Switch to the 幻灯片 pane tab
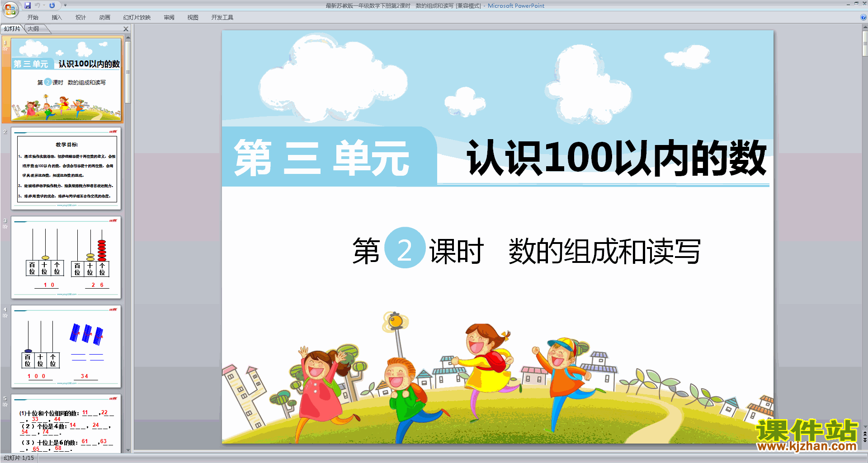The width and height of the screenshot is (868, 463). click(x=12, y=29)
